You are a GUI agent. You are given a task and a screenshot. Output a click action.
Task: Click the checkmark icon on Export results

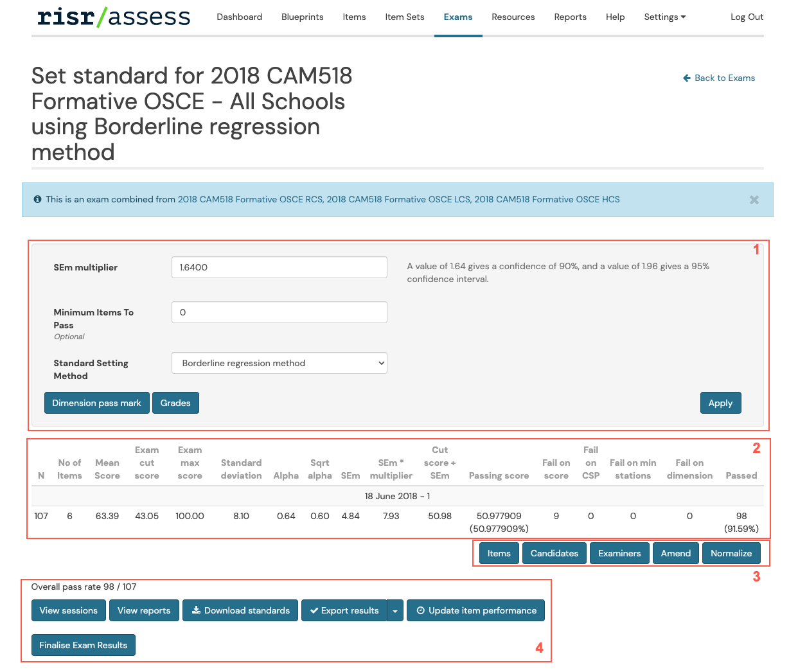(315, 610)
